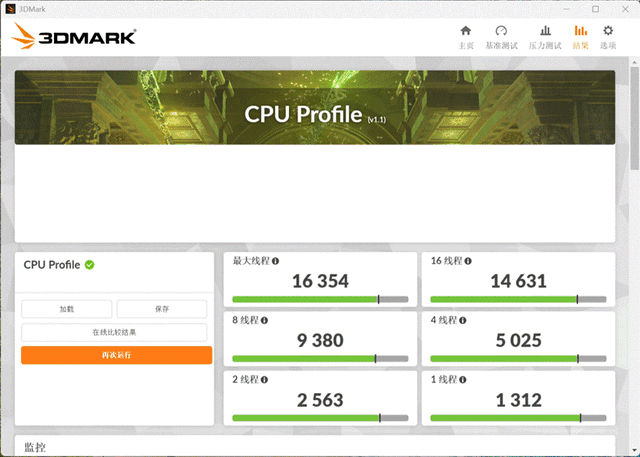Click the 最大线程 score progress bar
This screenshot has width=640, height=457.
click(x=320, y=299)
